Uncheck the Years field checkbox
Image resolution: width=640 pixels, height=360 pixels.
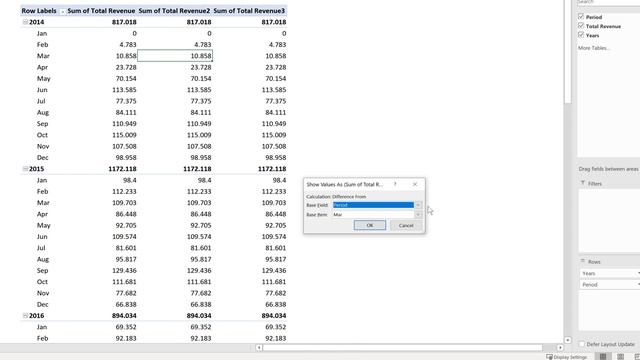coord(581,35)
